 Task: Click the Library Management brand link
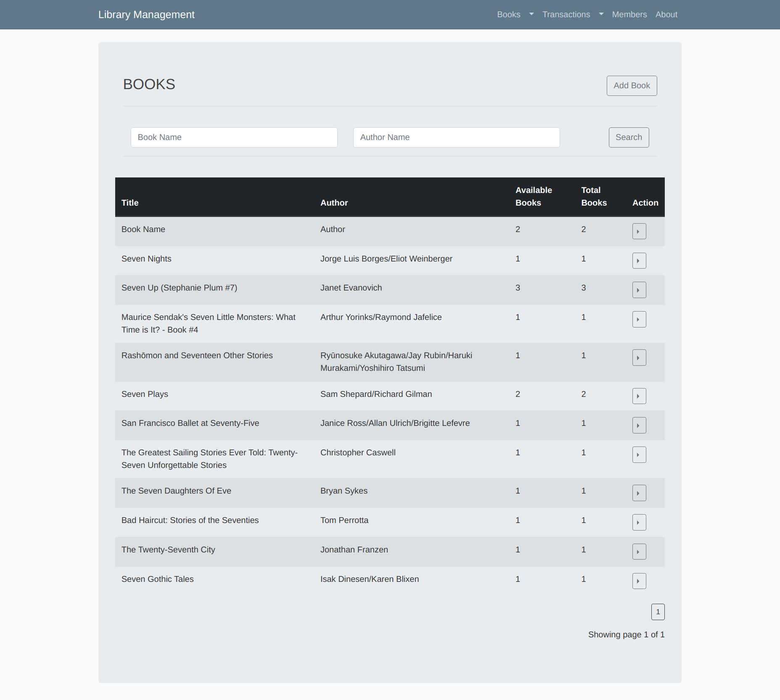146,15
